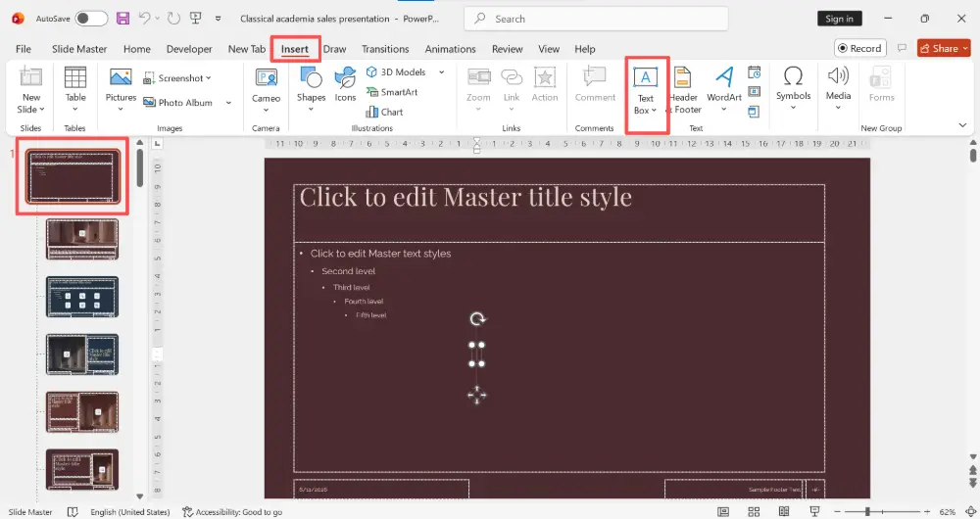Click the Screenshot tool

click(177, 78)
